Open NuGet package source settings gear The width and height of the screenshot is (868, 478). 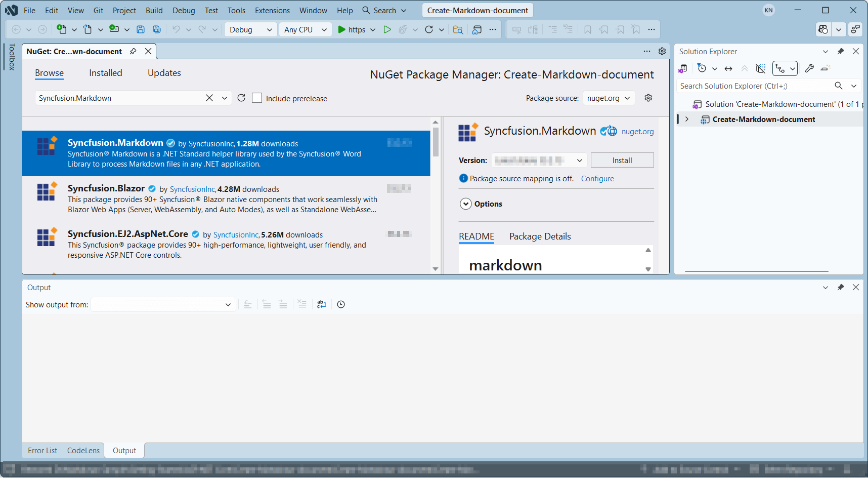point(648,98)
